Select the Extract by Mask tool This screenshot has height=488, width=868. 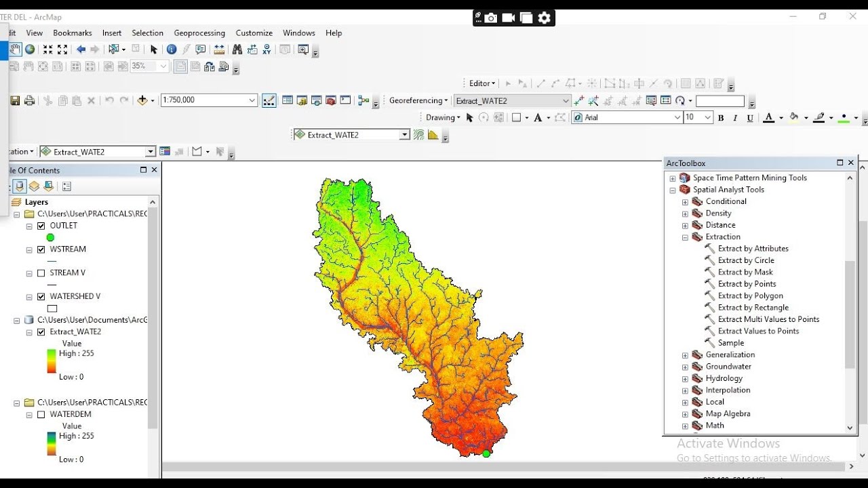[745, 272]
